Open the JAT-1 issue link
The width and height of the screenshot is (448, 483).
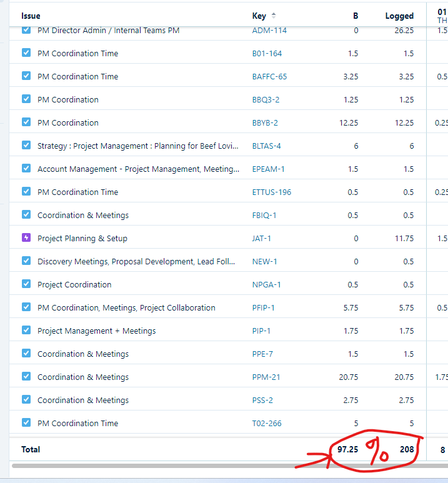pos(261,238)
